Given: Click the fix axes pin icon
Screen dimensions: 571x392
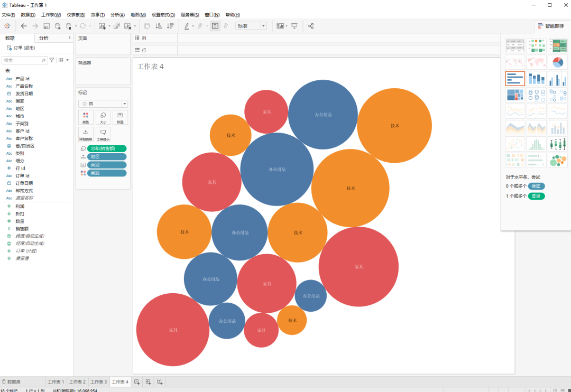Looking at the screenshot, I should click(x=226, y=26).
